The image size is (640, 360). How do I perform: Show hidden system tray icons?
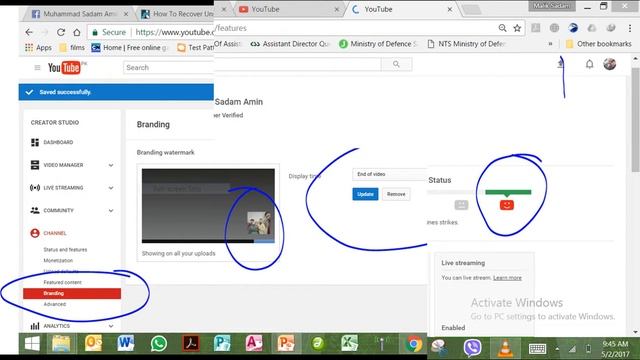557,349
